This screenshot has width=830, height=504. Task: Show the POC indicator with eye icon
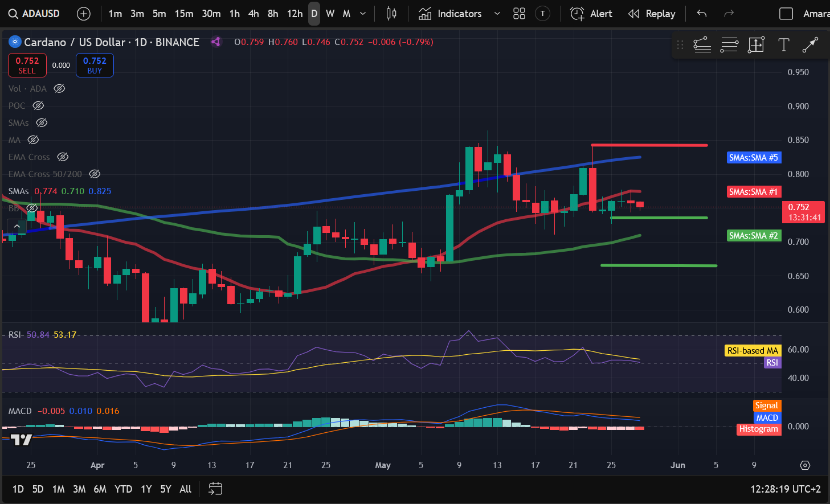click(38, 106)
